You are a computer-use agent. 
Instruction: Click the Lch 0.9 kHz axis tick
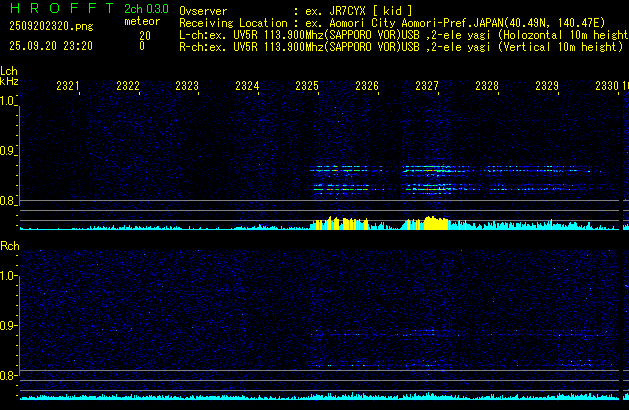[9, 151]
